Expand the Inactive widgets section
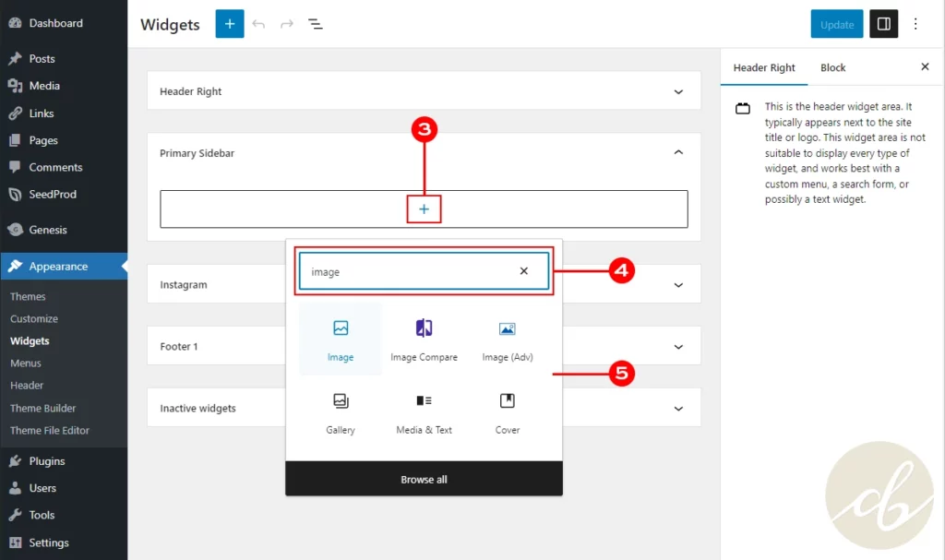This screenshot has width=945, height=560. [678, 408]
